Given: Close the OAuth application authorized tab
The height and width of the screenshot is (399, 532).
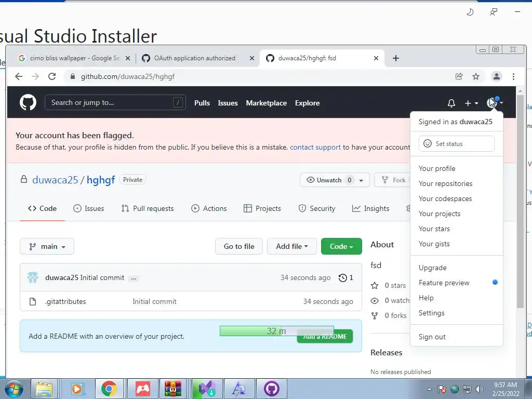Looking at the screenshot, I should click(x=252, y=58).
